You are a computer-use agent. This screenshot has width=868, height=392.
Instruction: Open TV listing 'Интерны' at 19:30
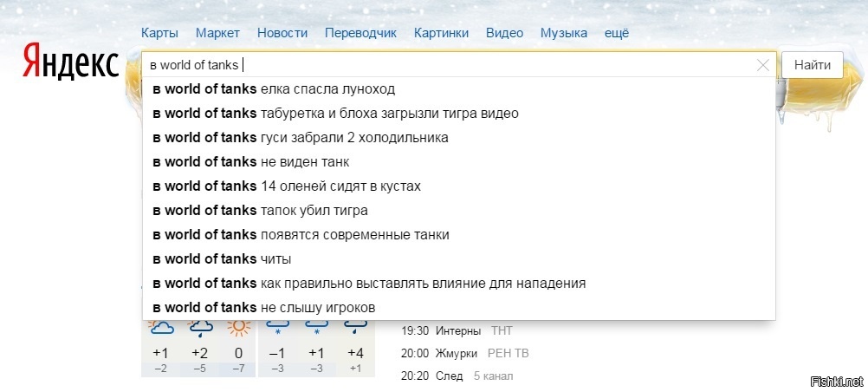(x=457, y=331)
